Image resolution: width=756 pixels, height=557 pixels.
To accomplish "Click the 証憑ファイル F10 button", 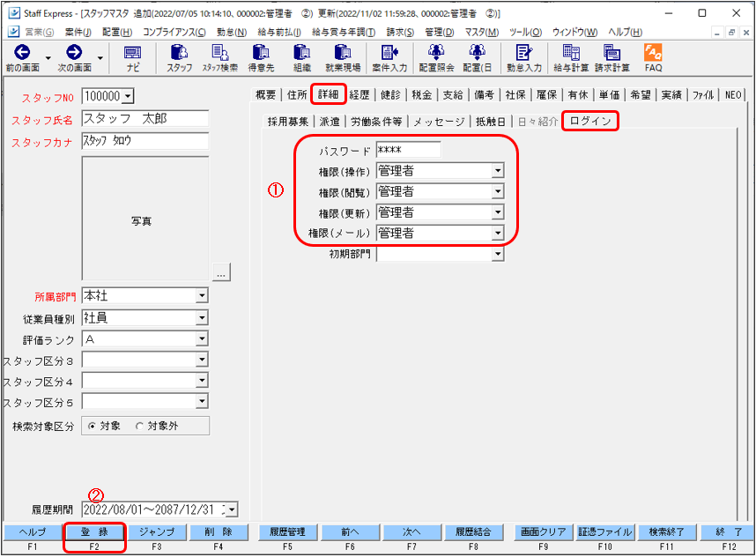I will [x=605, y=532].
